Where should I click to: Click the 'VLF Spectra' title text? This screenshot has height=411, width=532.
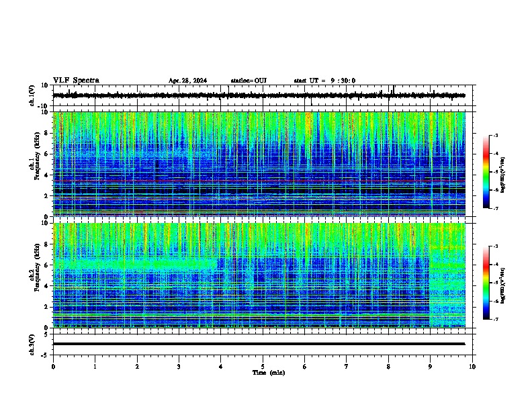pyautogui.click(x=76, y=81)
